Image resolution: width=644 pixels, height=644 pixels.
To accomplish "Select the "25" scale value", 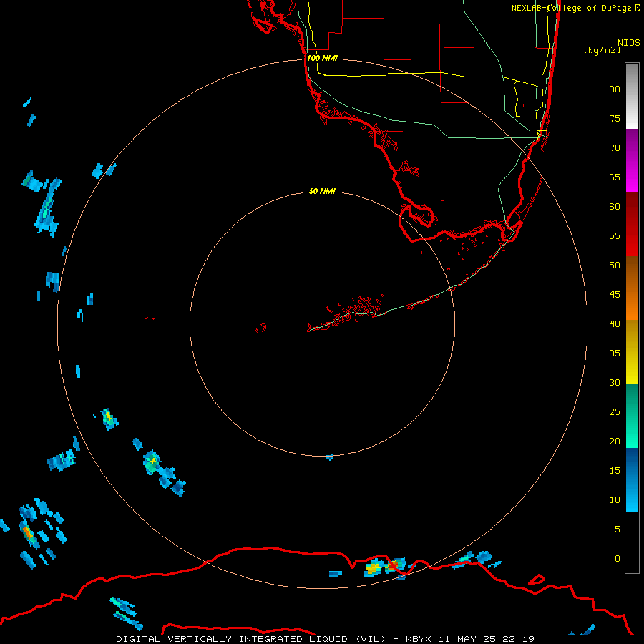I will (615, 412).
